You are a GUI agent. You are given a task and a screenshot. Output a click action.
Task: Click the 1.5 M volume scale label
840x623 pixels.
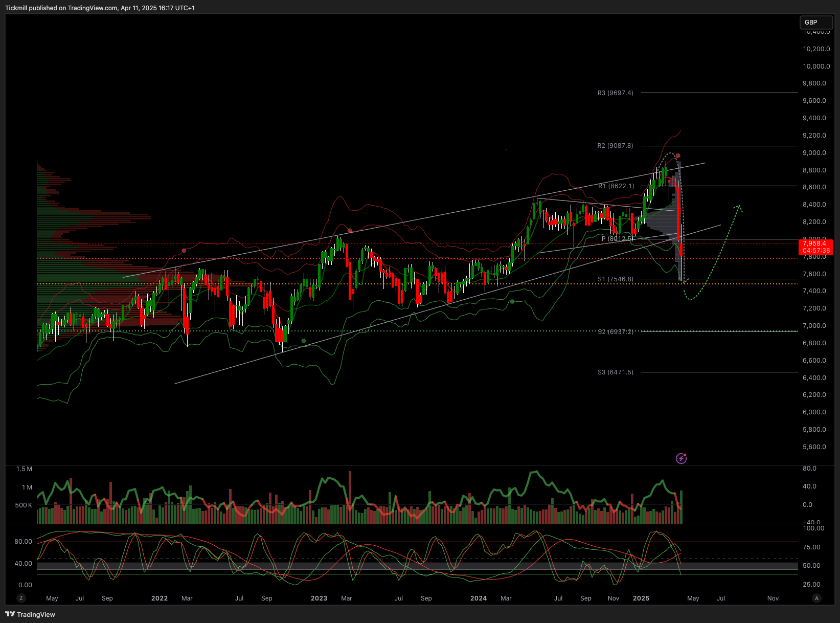pyautogui.click(x=24, y=469)
